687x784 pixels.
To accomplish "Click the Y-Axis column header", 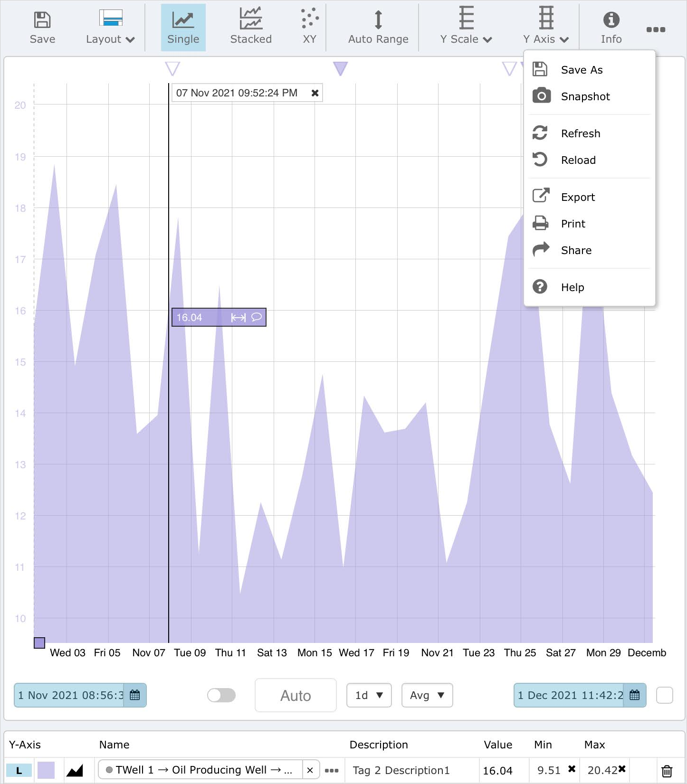I will point(25,745).
